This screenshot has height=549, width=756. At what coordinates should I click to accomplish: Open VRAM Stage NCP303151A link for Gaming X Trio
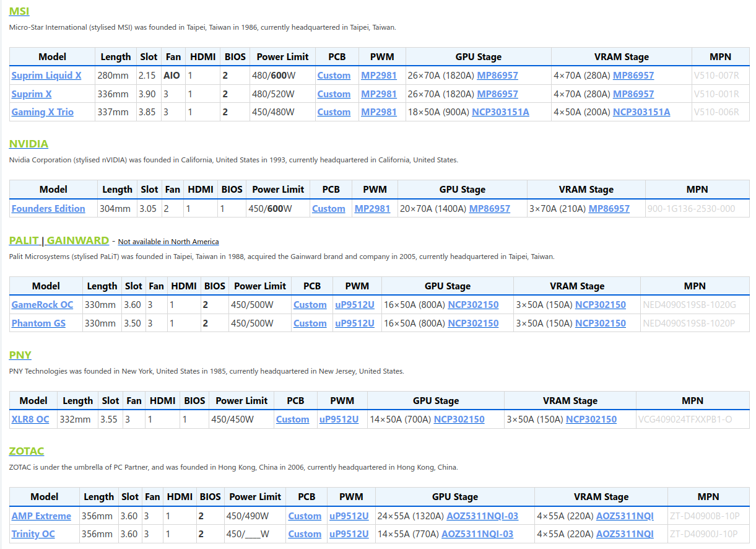point(641,112)
